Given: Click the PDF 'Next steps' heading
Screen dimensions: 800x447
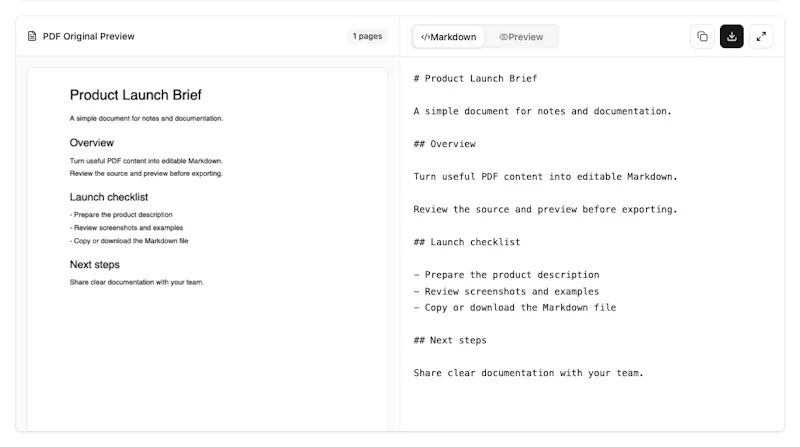Looking at the screenshot, I should coord(95,264).
